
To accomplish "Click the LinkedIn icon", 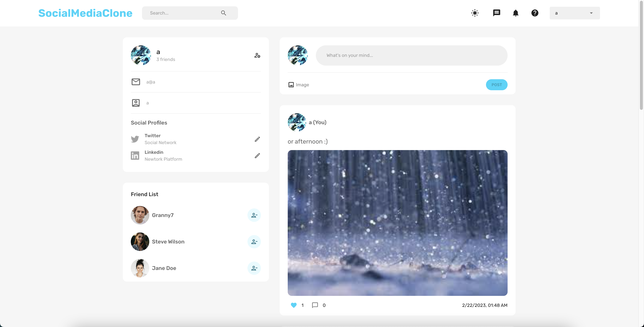I will coord(135,156).
